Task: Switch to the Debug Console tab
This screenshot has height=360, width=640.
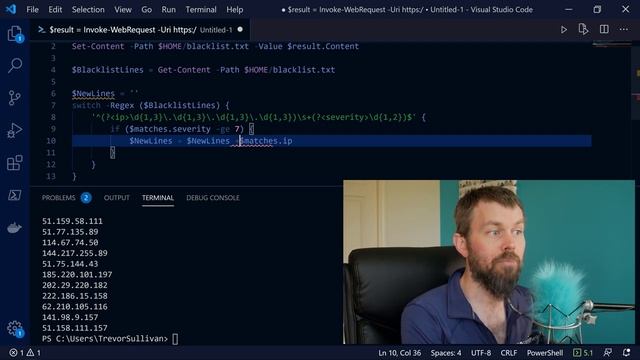Action: (x=213, y=198)
